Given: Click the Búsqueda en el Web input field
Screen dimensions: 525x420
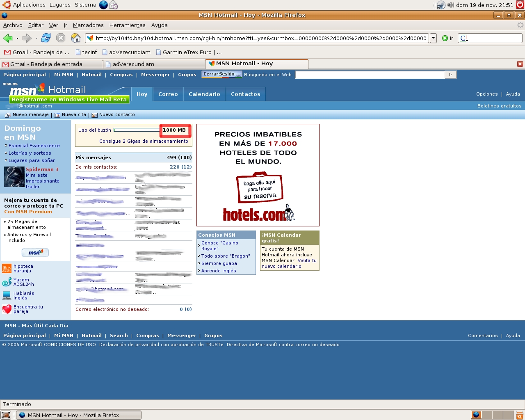Looking at the screenshot, I should click(x=370, y=75).
